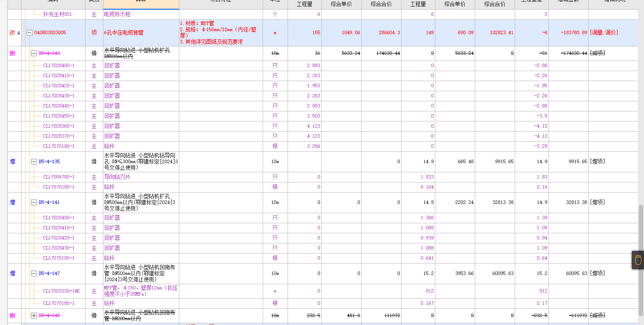The height and width of the screenshot is (325, 644).
Task: Collapse the struck-through D5-4-143 row
Action: [x=34, y=53]
